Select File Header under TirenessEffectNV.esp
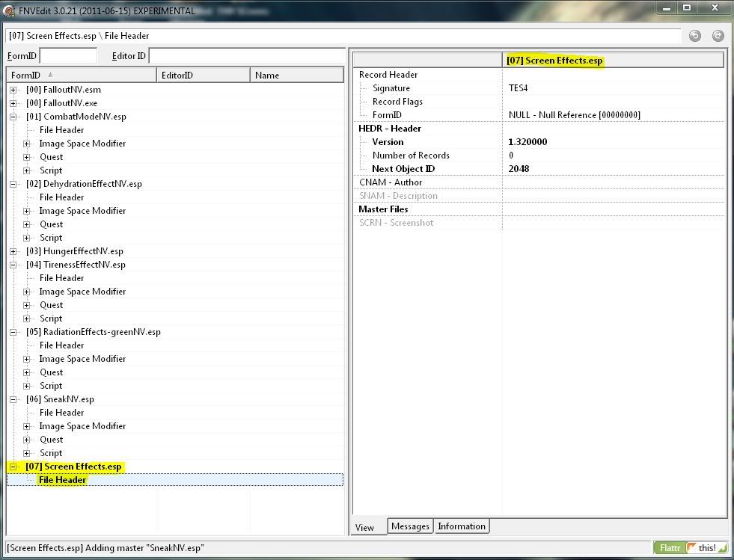The height and width of the screenshot is (560, 734). pyautogui.click(x=61, y=278)
